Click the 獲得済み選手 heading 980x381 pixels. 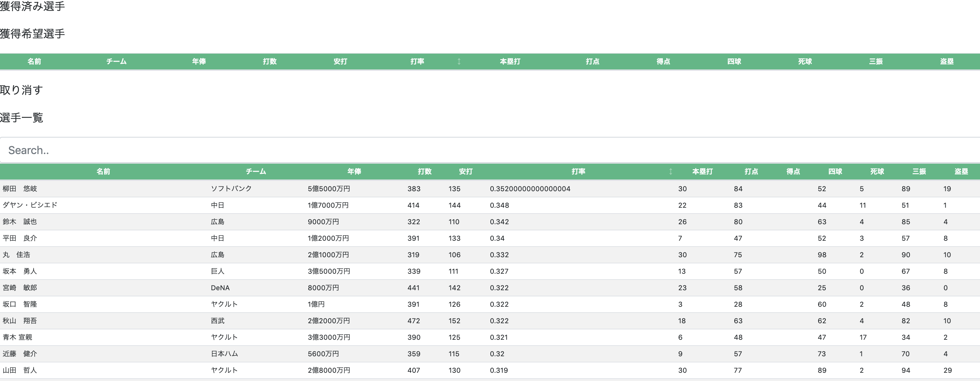(x=32, y=6)
